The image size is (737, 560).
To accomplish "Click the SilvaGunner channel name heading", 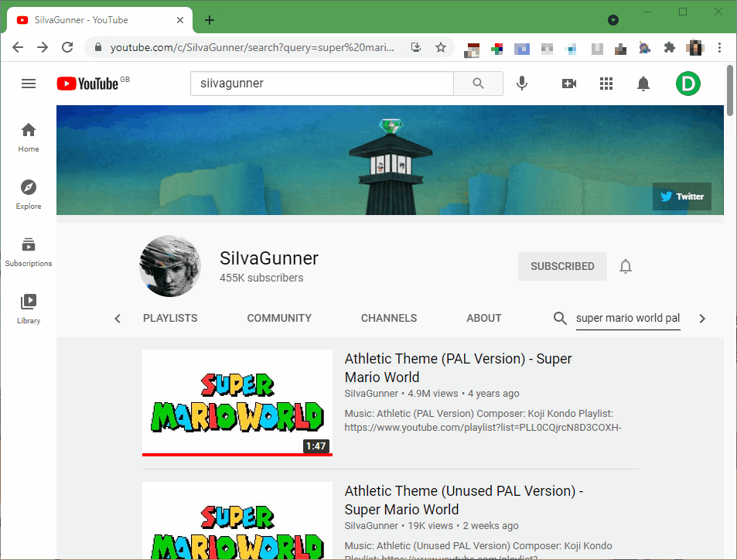I will (x=269, y=258).
